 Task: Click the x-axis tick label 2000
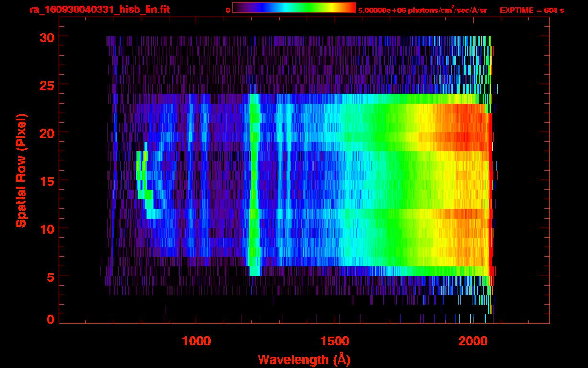pyautogui.click(x=473, y=341)
